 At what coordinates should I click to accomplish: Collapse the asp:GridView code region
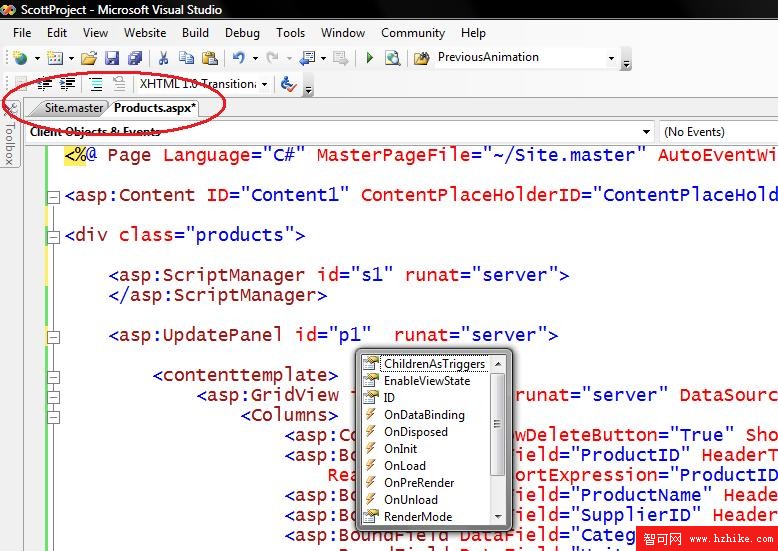(54, 397)
